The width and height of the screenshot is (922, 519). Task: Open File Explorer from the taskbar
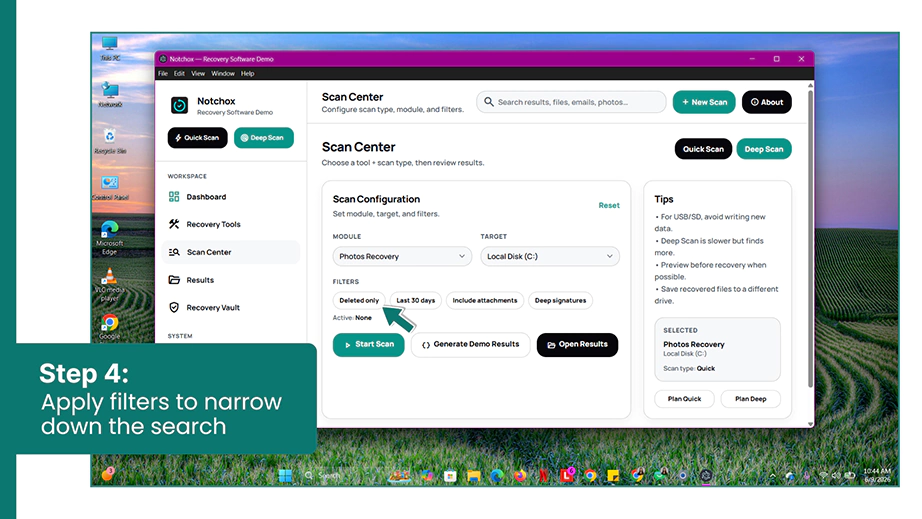pos(473,476)
